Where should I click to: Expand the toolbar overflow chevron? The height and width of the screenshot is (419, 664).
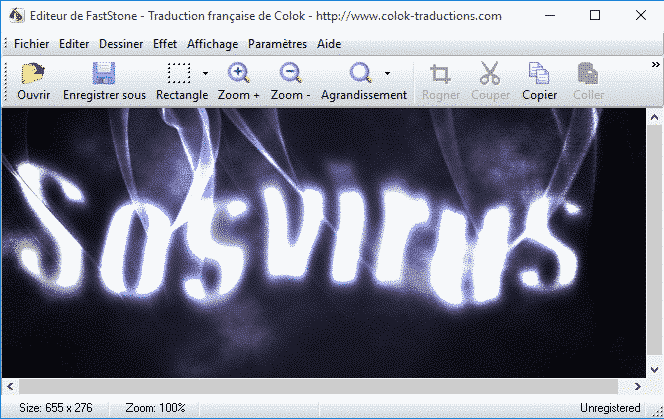coord(655,65)
